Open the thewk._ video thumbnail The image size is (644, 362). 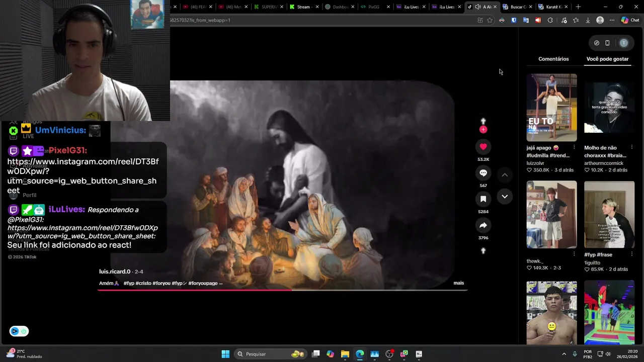click(551, 214)
